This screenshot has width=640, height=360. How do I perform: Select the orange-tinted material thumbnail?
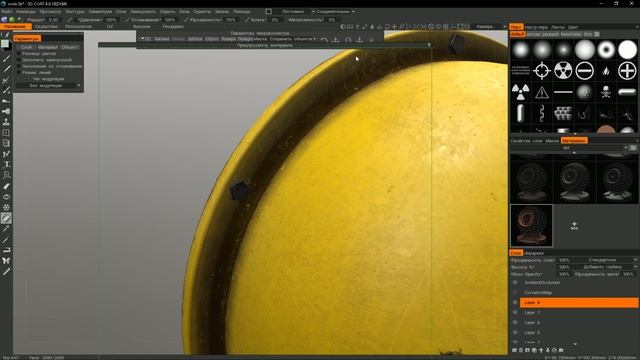[531, 225]
